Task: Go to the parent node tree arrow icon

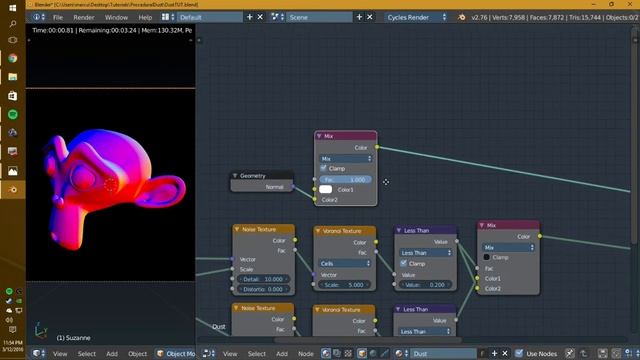Action: point(584,353)
